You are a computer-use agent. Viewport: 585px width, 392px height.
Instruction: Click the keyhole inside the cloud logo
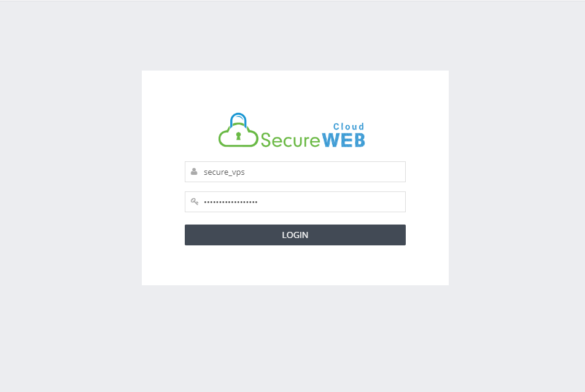coord(238,136)
